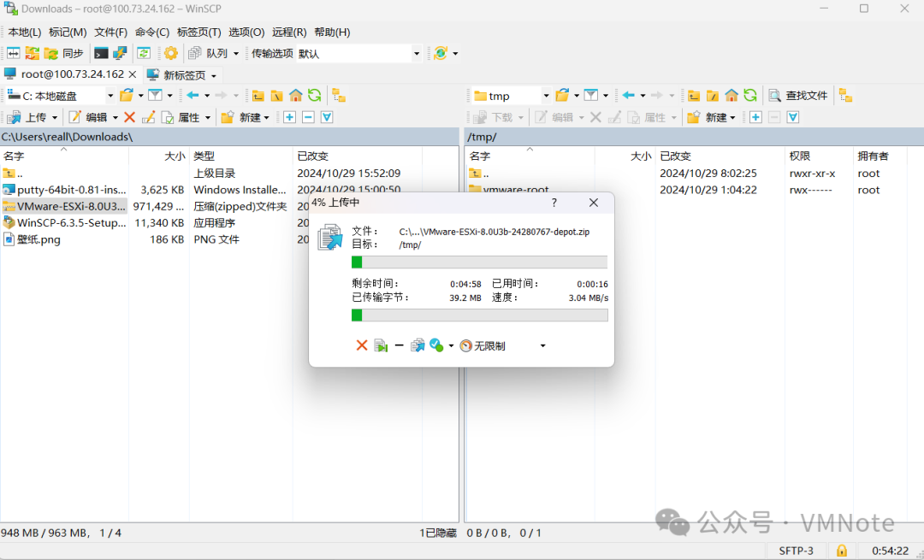924x560 pixels.
Task: Click the help question mark in upload dialog
Action: (x=554, y=203)
